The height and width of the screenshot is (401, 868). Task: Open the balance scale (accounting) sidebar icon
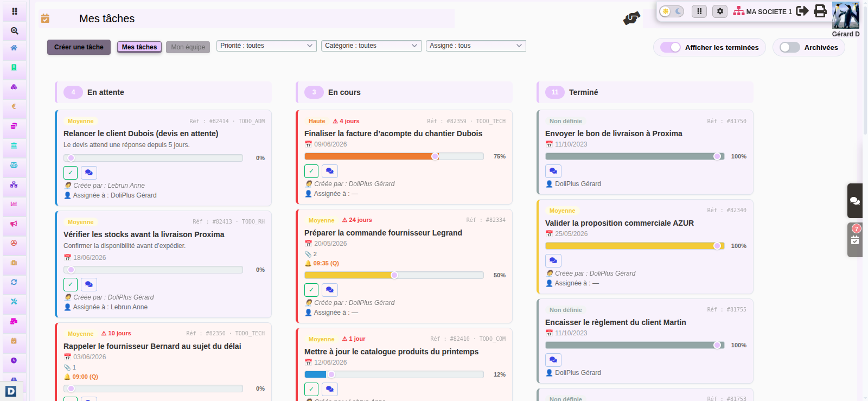(14, 165)
